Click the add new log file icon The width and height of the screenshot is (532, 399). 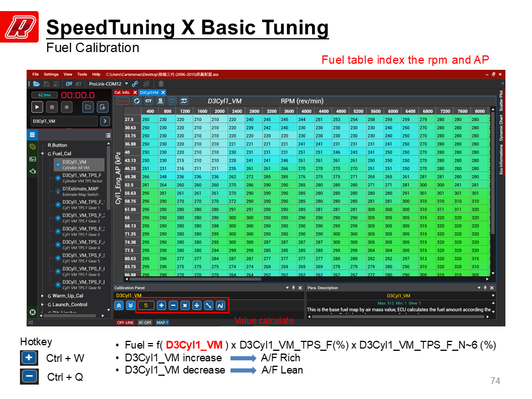click(103, 107)
